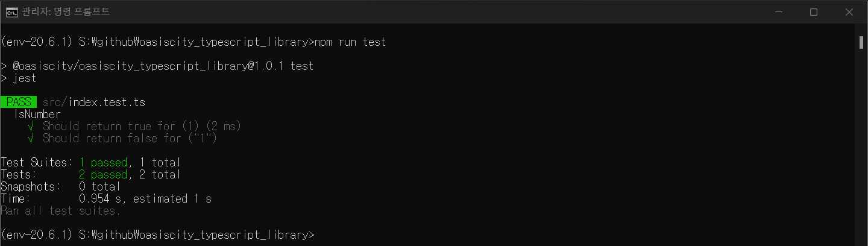This screenshot has height=246, width=868.
Task: Click the bottom command prompt input line
Action: pos(157,235)
